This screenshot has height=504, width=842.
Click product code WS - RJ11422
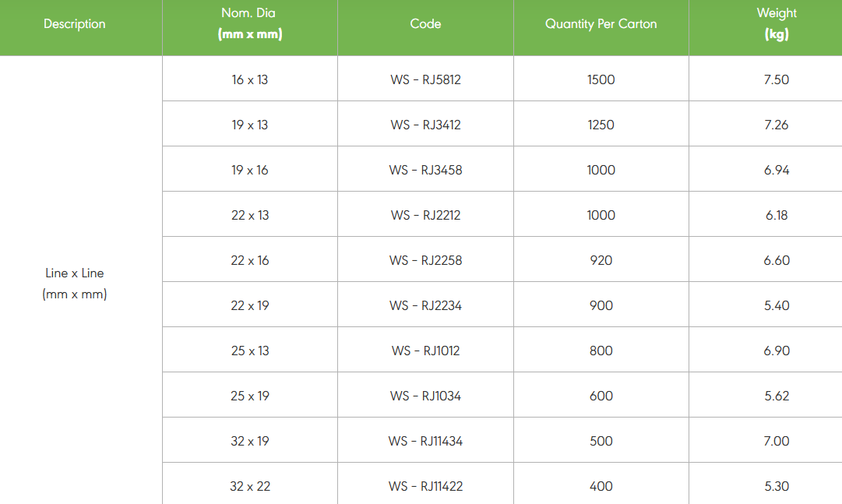425,486
